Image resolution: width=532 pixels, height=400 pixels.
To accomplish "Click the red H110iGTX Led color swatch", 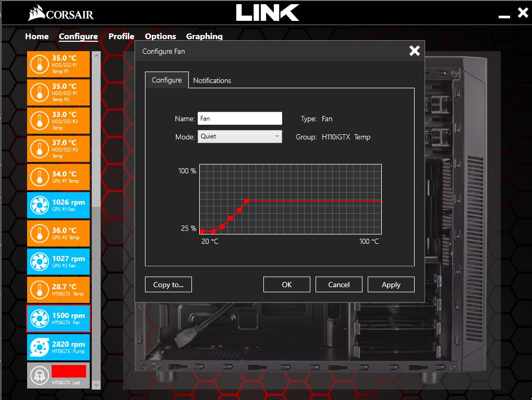I will 69,371.
